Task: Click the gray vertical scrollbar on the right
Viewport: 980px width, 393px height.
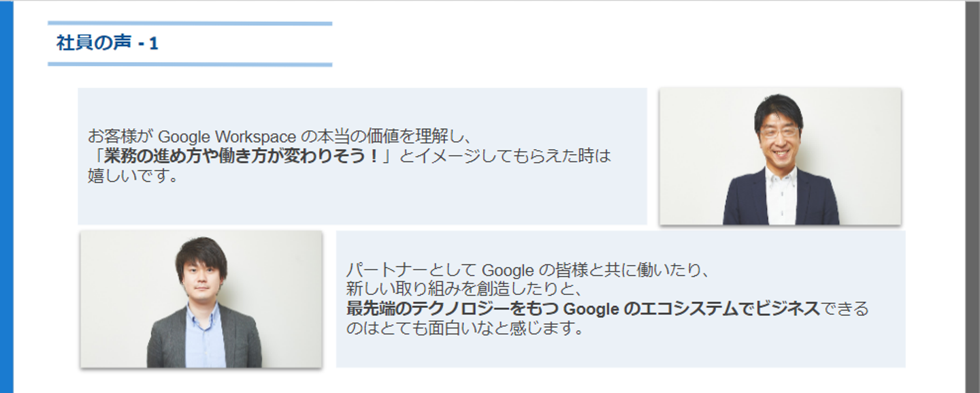Action: click(x=972, y=196)
